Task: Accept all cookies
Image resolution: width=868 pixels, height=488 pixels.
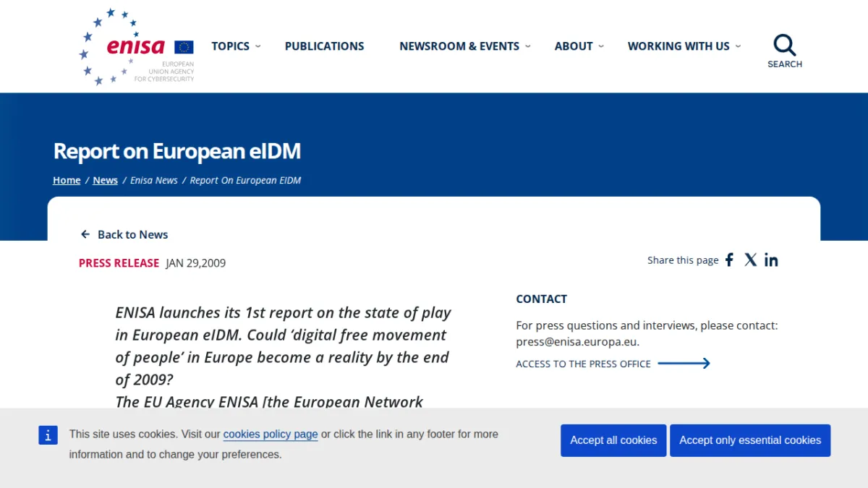Action: click(613, 440)
